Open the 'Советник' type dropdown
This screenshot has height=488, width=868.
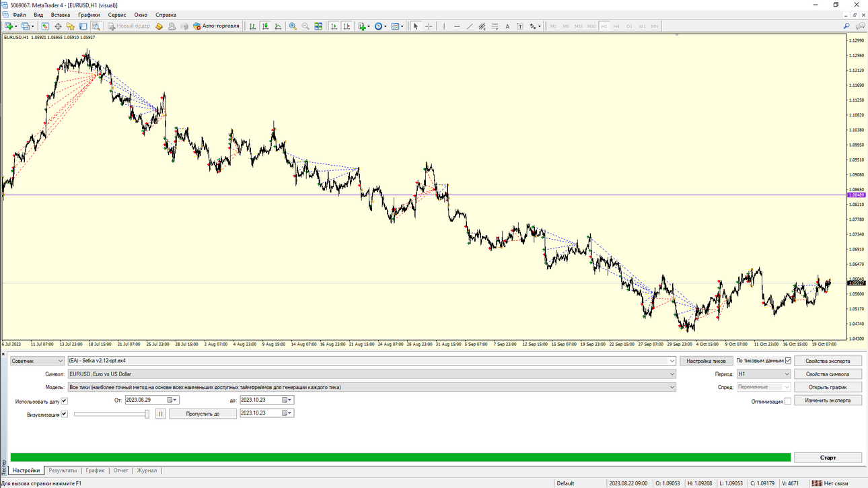pos(37,361)
